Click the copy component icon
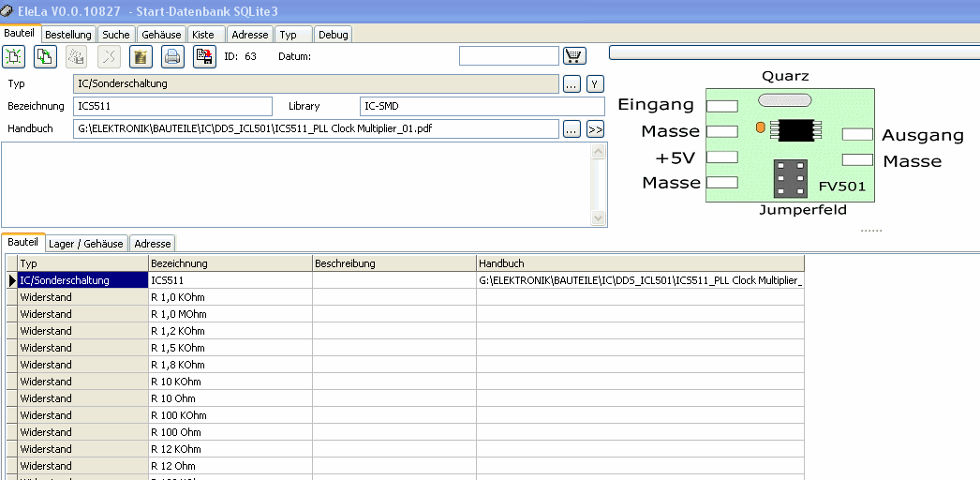980x480 pixels. point(45,56)
